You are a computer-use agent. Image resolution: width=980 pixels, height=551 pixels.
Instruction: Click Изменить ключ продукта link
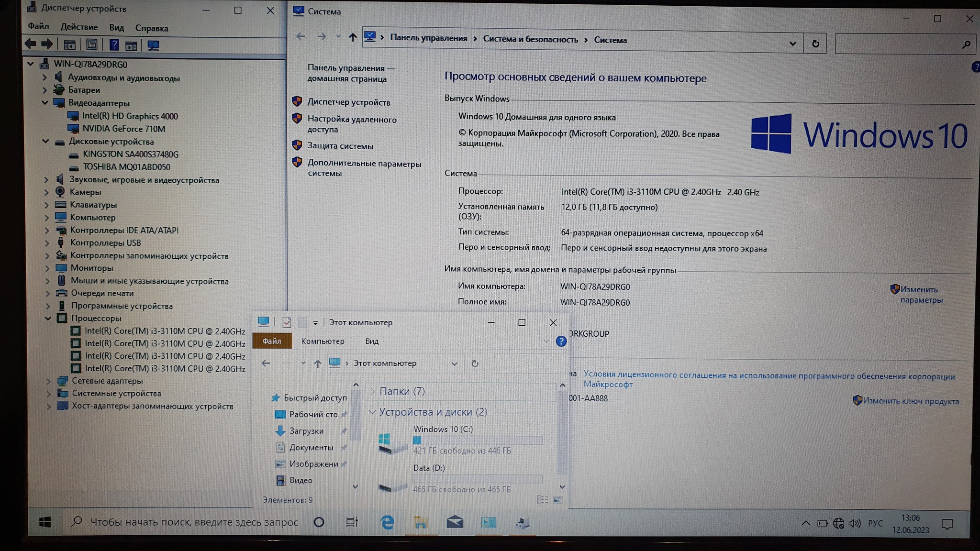911,401
